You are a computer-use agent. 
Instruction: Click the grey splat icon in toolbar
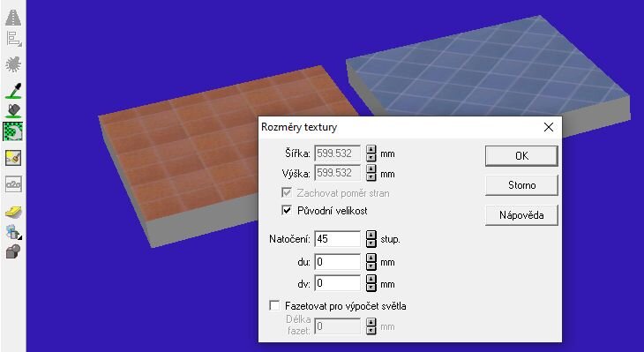13,64
